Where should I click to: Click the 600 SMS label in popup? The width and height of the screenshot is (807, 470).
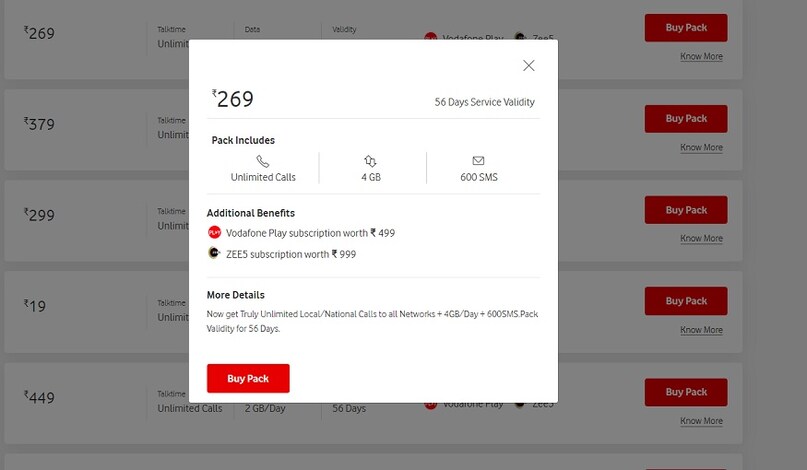coord(479,177)
